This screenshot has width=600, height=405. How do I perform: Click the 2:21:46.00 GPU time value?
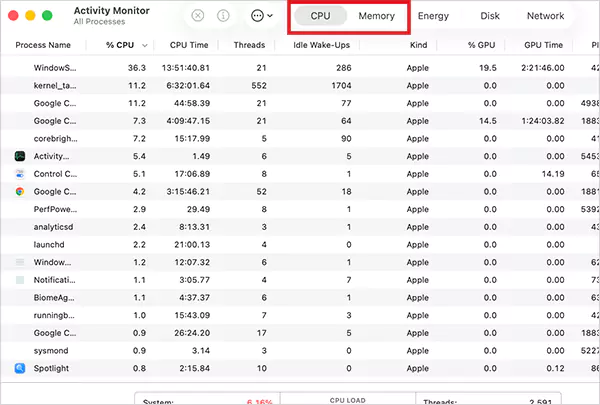point(543,68)
